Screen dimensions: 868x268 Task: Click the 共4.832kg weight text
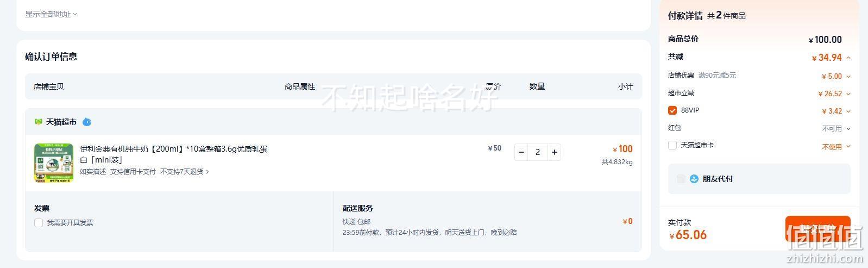(617, 162)
